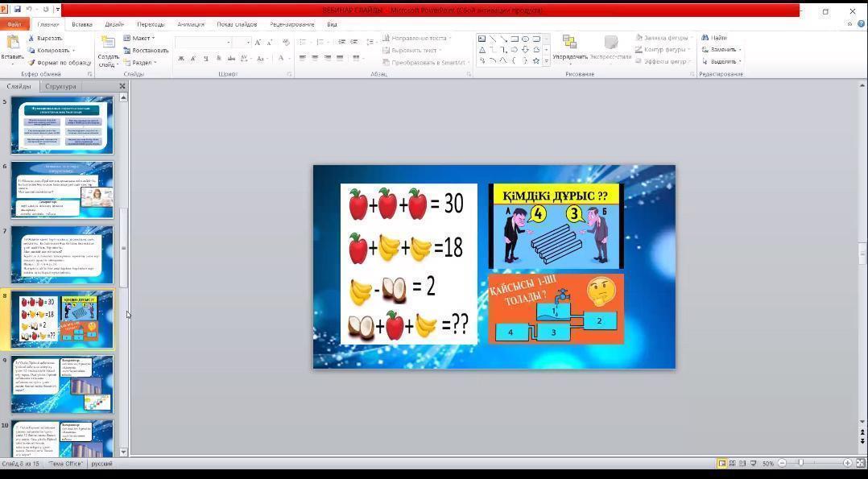Switch to the Structure (Структура) pane tab
Screen dimensions: 868x479
pyautogui.click(x=60, y=86)
